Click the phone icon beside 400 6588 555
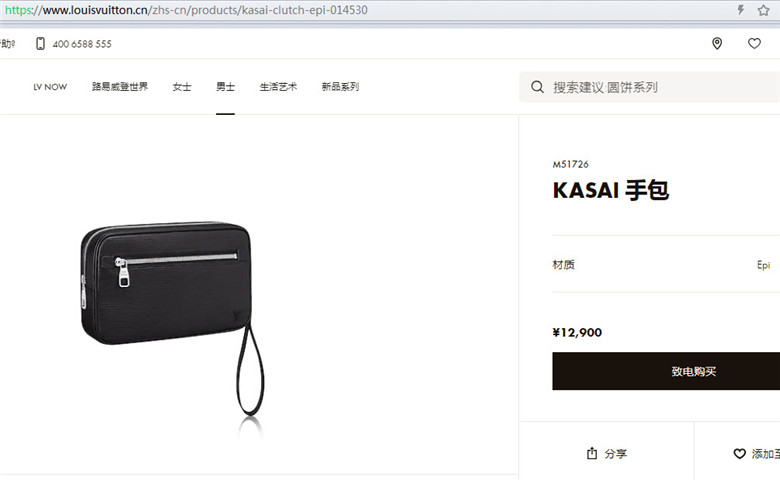780x480 pixels. click(40, 44)
